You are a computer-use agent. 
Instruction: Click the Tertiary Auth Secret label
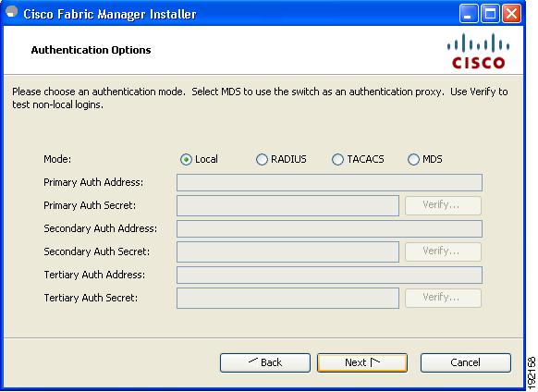(x=91, y=298)
